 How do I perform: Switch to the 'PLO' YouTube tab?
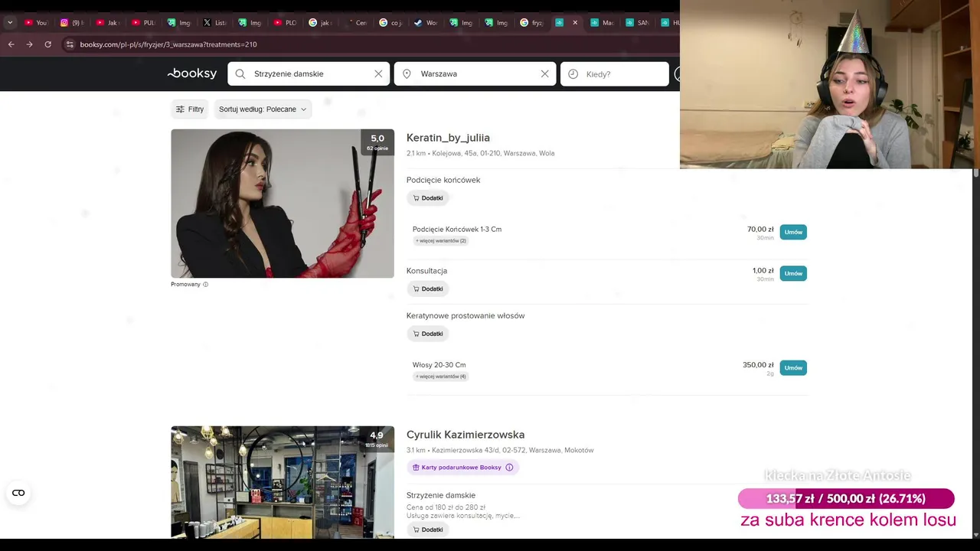point(284,23)
